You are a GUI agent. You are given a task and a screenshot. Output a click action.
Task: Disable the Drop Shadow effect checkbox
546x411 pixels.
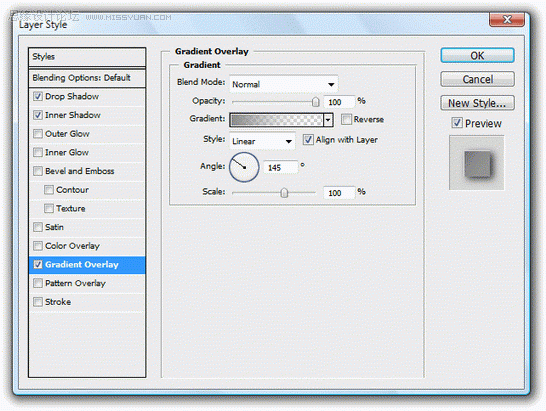[38, 96]
